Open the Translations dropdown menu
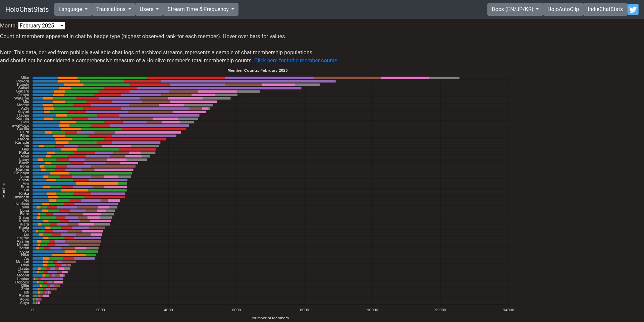The width and height of the screenshot is (644, 322). pyautogui.click(x=113, y=9)
